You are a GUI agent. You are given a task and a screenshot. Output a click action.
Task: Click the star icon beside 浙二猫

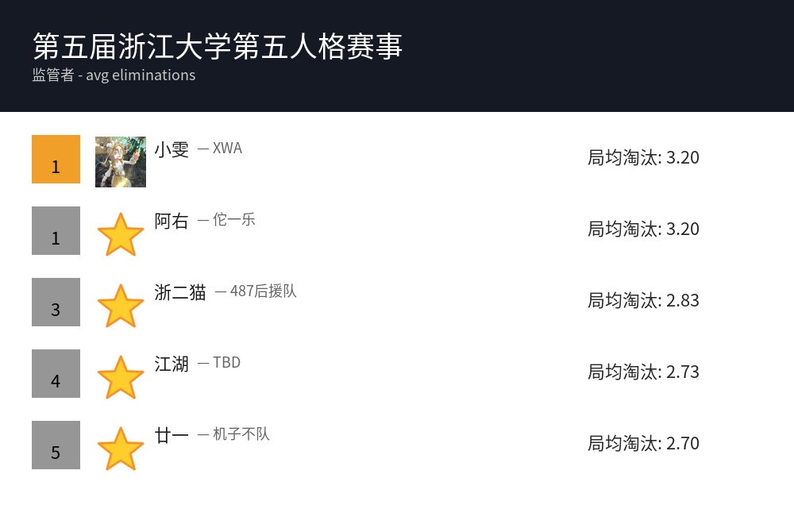(x=121, y=306)
